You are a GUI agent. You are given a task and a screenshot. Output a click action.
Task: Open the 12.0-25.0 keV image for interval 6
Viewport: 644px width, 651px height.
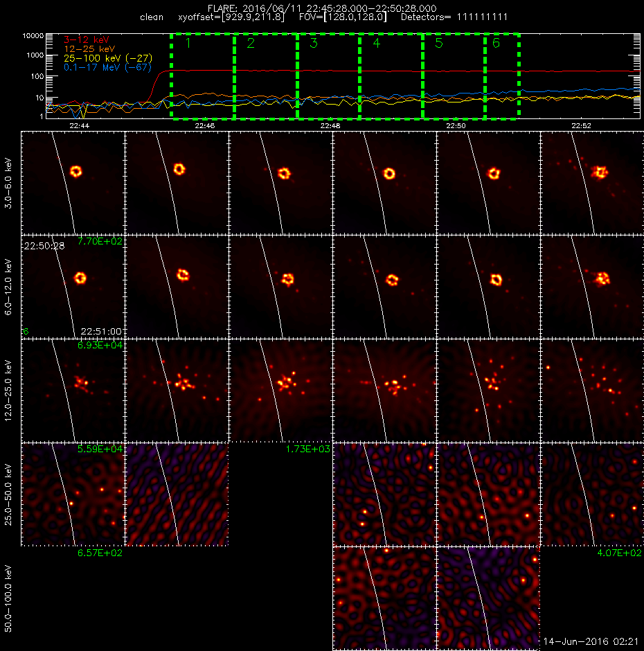point(592,391)
